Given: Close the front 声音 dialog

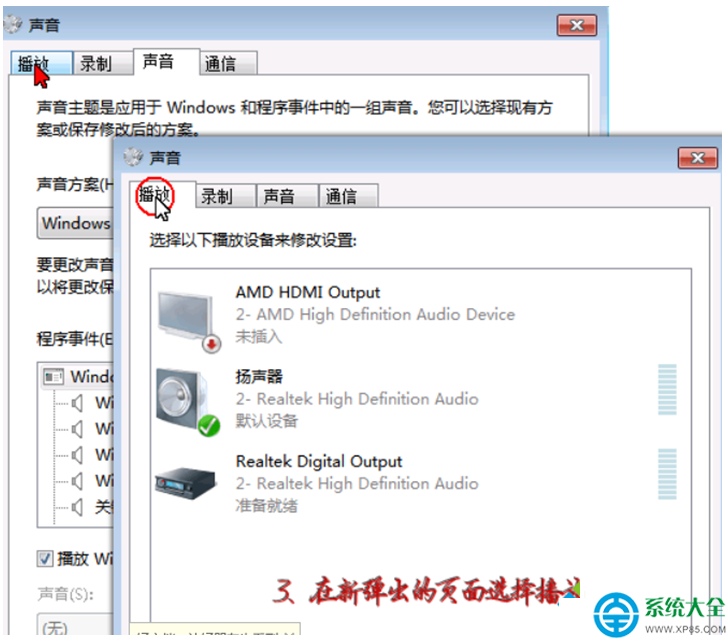Looking at the screenshot, I should tap(697, 158).
